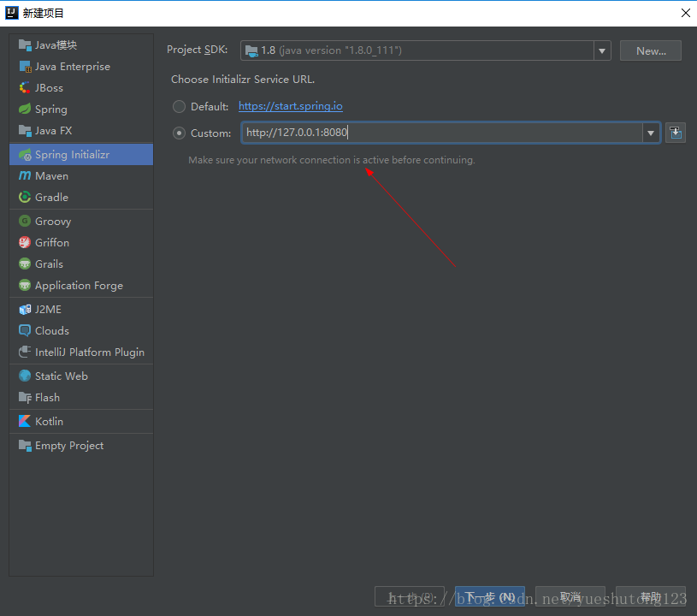Expand the Custom URL history dropdown
Viewport: 697px width, 616px height.
[651, 133]
